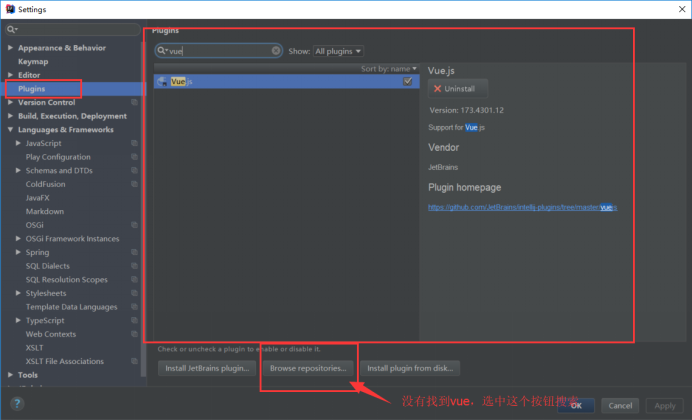Screen dimensions: 692x420
Task: Open plugin search options magnifier
Action: click(162, 51)
